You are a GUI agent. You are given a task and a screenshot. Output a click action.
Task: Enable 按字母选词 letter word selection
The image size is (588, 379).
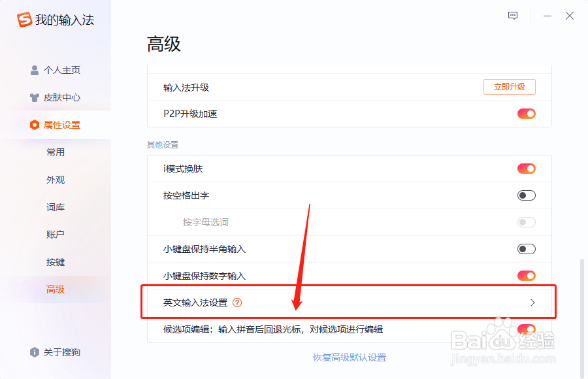(526, 222)
